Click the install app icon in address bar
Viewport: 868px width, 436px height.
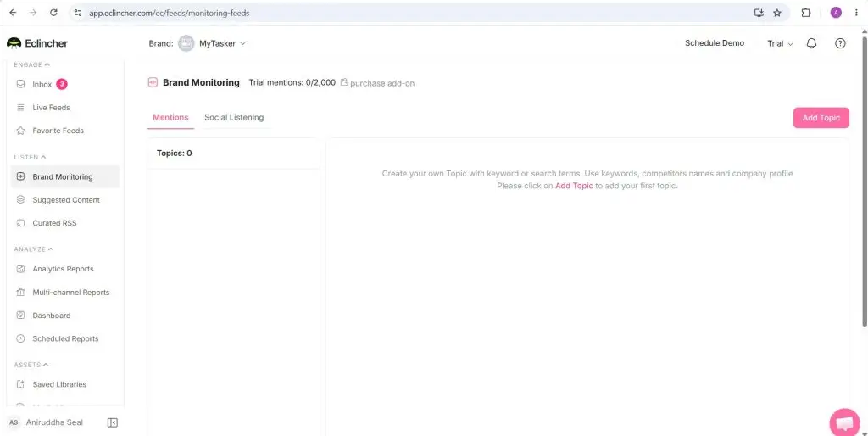[759, 13]
